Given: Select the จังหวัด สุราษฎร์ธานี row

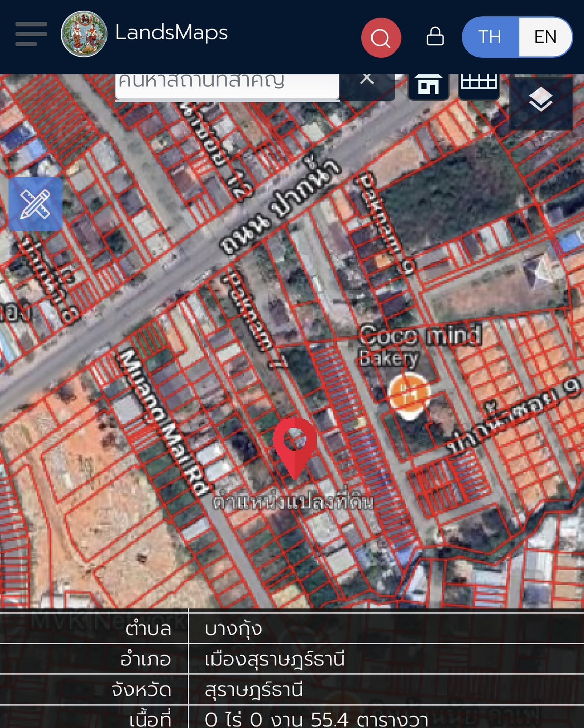Looking at the screenshot, I should [291, 690].
